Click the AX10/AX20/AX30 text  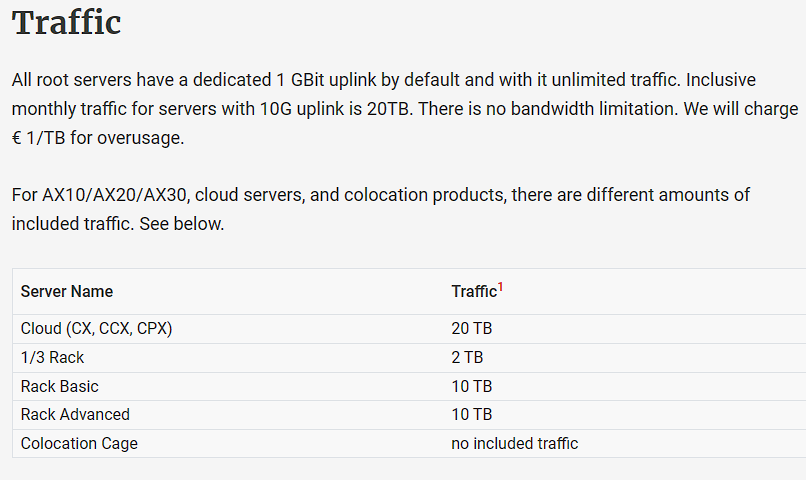click(114, 195)
